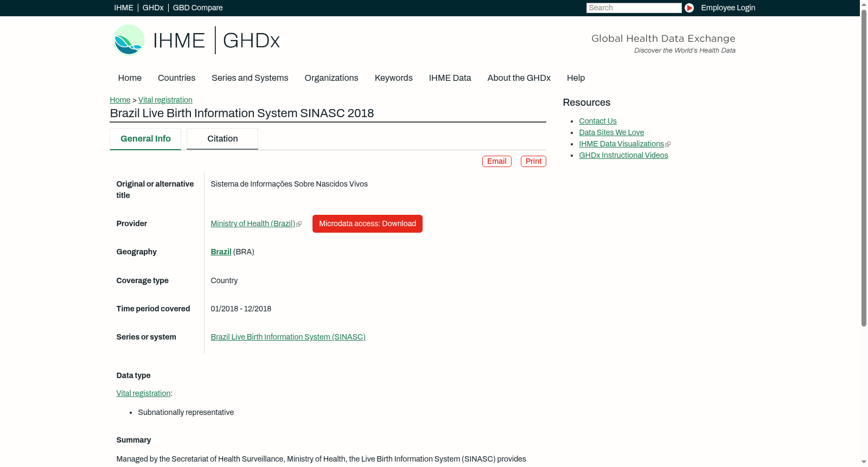Open Brazil geography link
Viewport: 868px width, 467px height.
click(x=221, y=252)
